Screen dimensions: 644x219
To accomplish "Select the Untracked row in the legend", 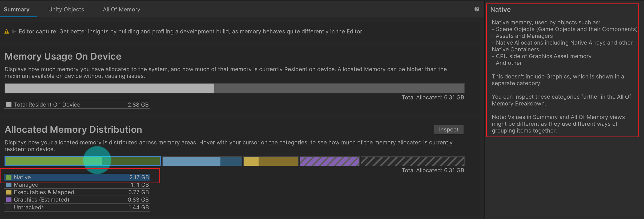I will pos(77,208).
